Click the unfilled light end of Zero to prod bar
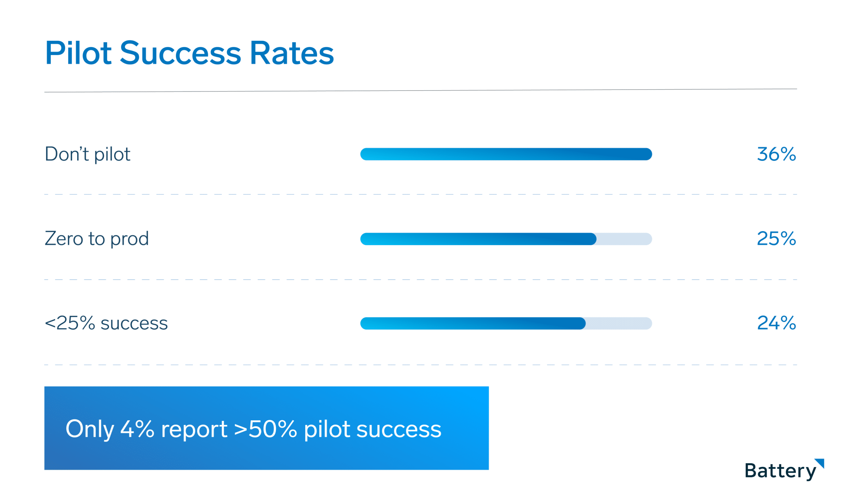Screen dimensions: 841x504 click(624, 239)
